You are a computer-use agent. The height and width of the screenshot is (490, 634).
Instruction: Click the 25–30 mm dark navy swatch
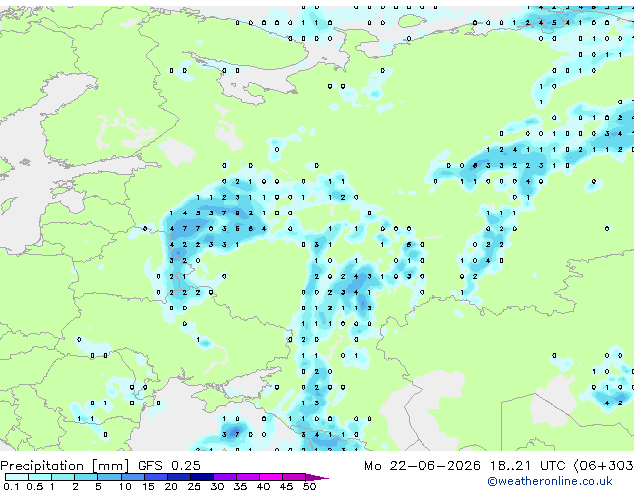[x=202, y=477]
